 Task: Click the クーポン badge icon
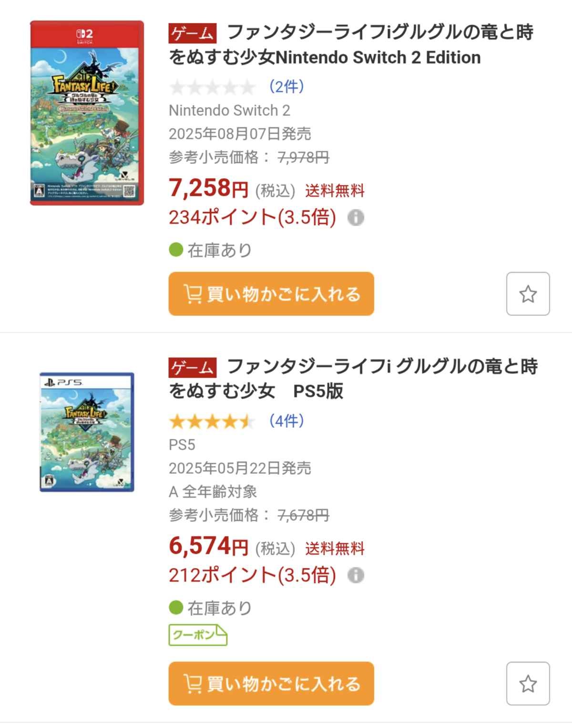coord(198,635)
